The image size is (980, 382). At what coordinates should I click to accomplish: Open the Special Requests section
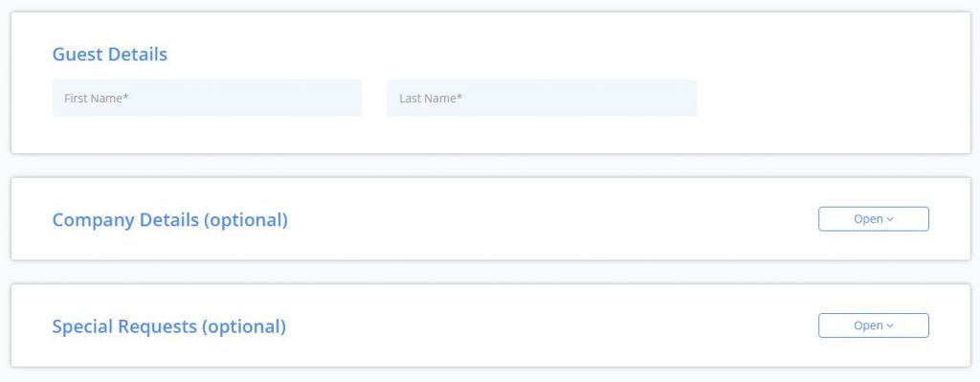point(873,326)
